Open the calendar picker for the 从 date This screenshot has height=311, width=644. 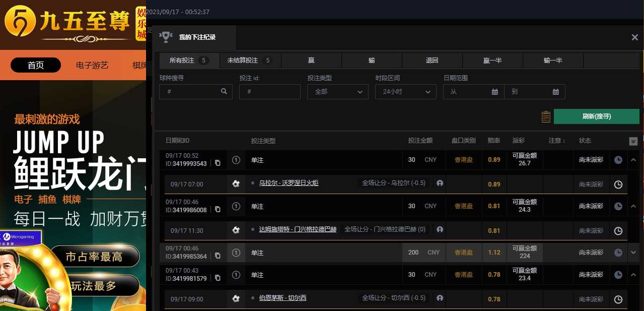[x=495, y=92]
